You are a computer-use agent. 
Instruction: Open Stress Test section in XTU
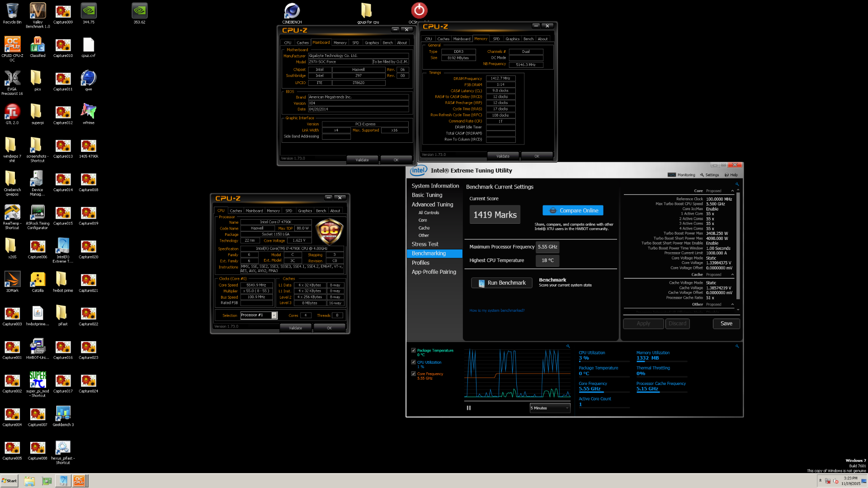point(425,244)
